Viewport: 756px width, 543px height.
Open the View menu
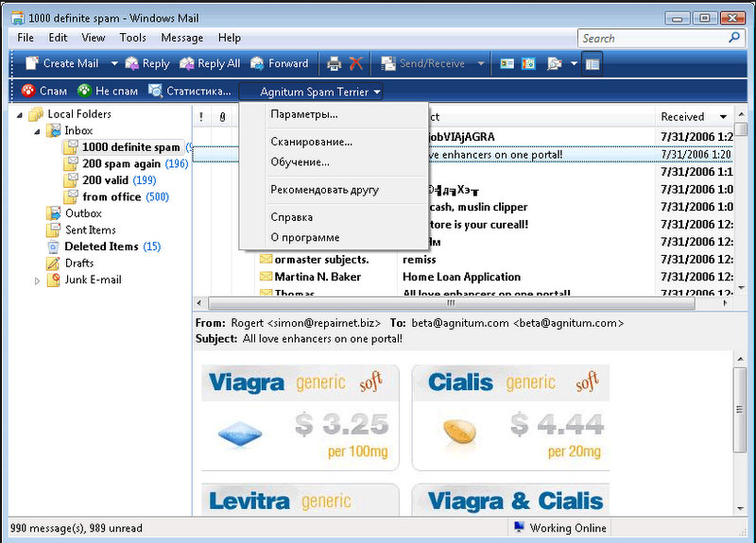click(x=93, y=38)
